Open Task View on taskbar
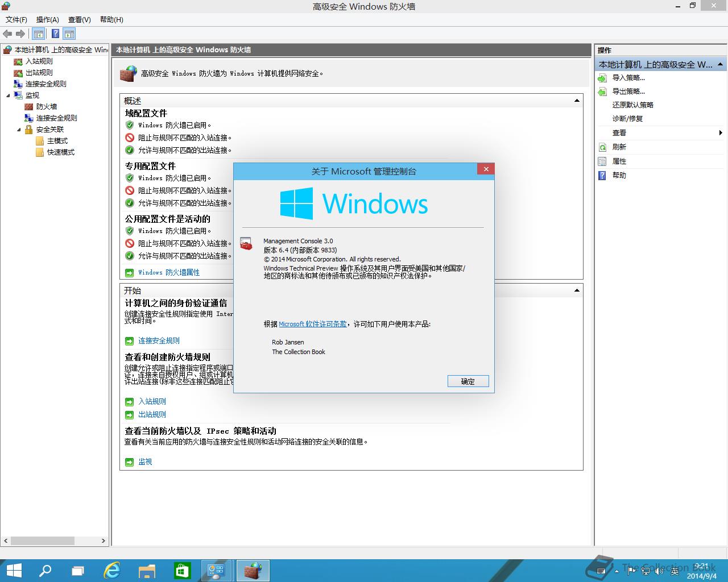Screen dimensions: 728x582 click(78, 571)
